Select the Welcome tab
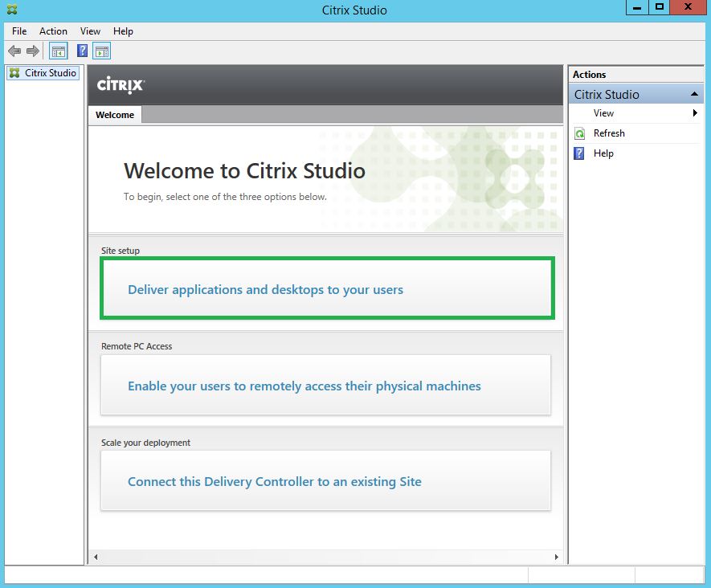 pyautogui.click(x=115, y=115)
